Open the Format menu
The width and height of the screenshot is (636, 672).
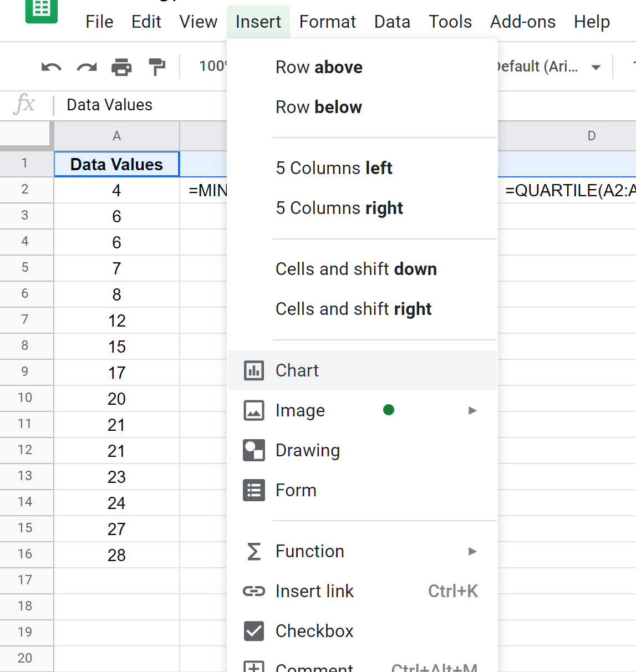[327, 22]
